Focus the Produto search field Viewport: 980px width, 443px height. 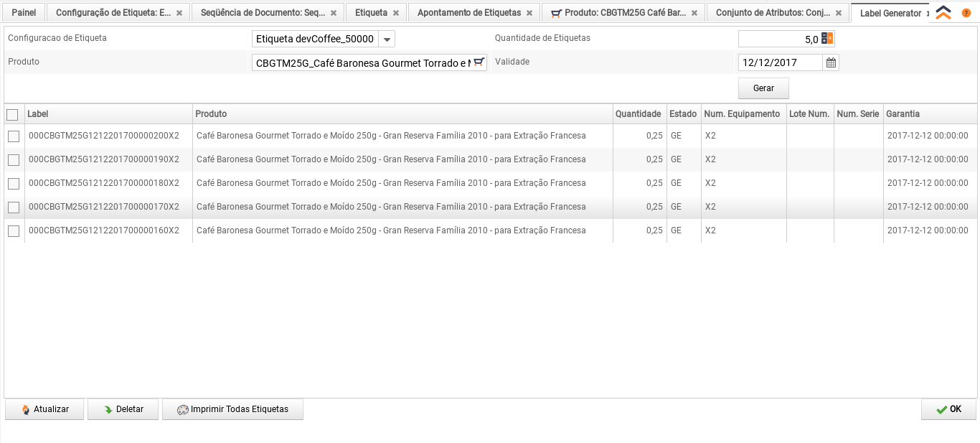(x=362, y=63)
